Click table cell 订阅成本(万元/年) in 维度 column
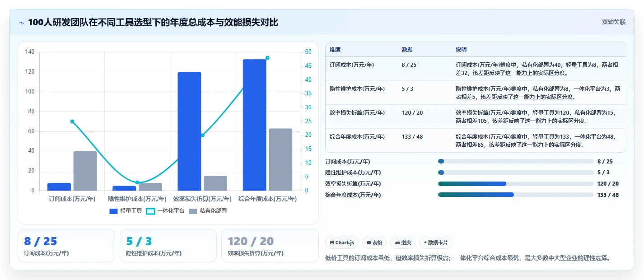This screenshot has width=644, height=280. [x=352, y=65]
